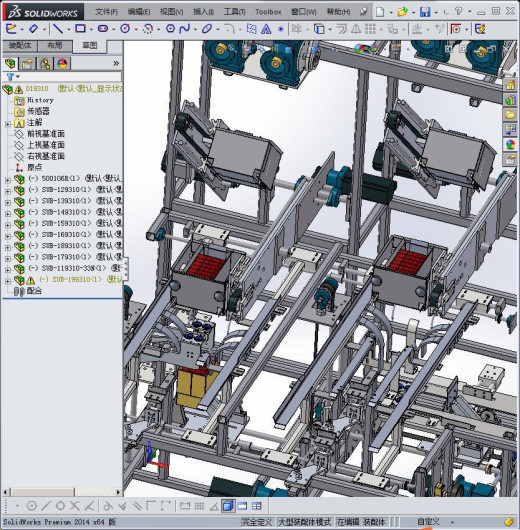Click the feature tree horizontal scrollbar

click(62, 492)
